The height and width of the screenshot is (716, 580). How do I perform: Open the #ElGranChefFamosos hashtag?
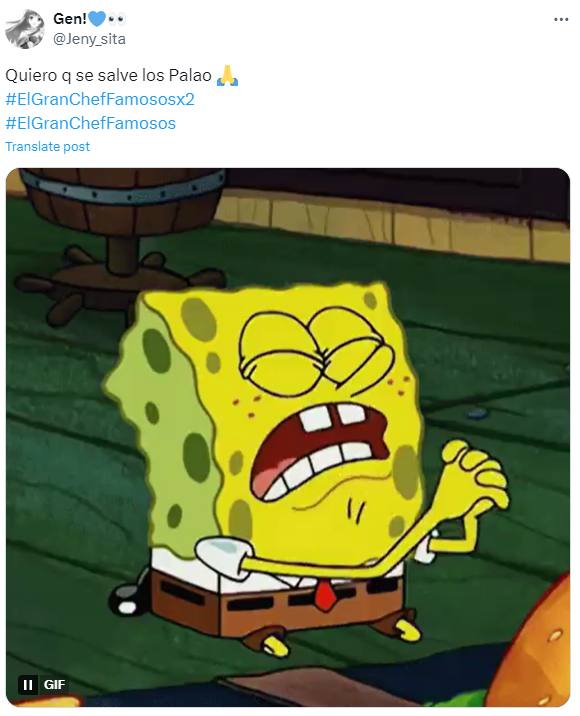tap(90, 123)
